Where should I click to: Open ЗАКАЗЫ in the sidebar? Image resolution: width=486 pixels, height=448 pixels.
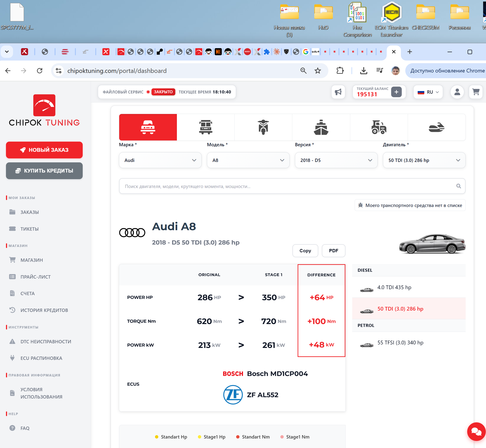point(29,212)
